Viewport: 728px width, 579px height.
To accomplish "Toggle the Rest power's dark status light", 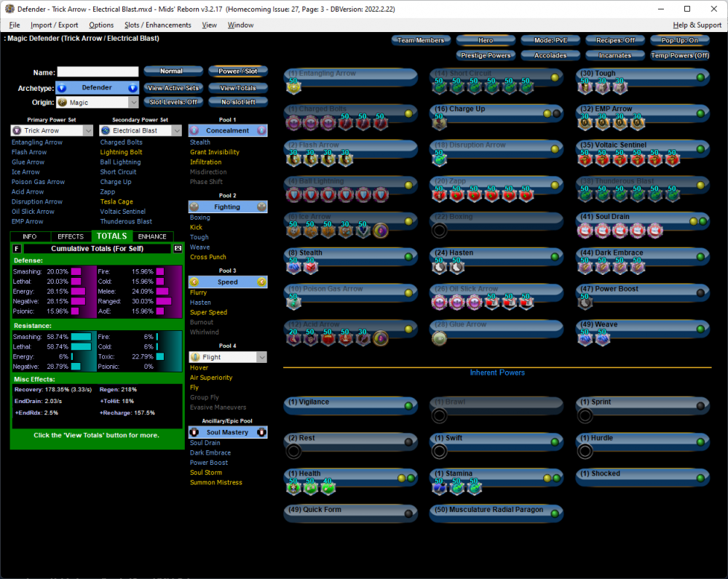I will point(408,442).
